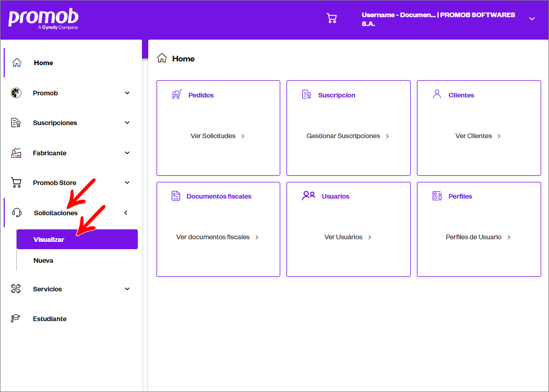
Task: Expand the Fabricante menu chevron
Action: [127, 153]
